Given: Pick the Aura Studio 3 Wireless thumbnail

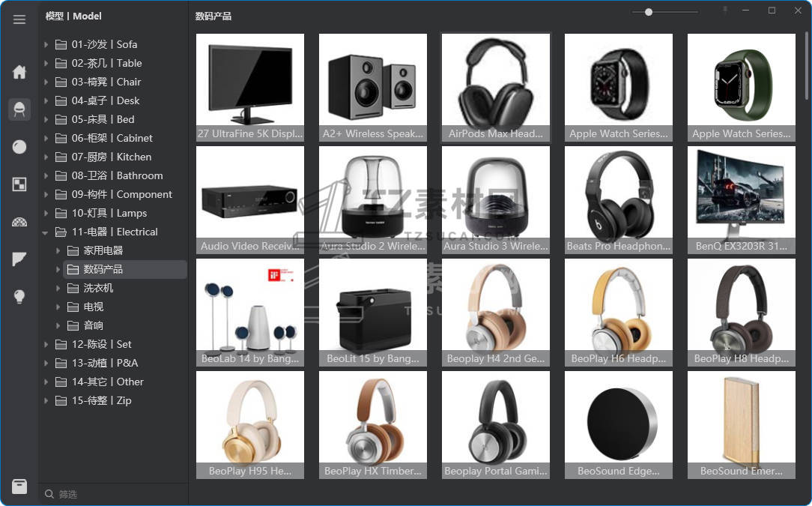Looking at the screenshot, I should (496, 200).
